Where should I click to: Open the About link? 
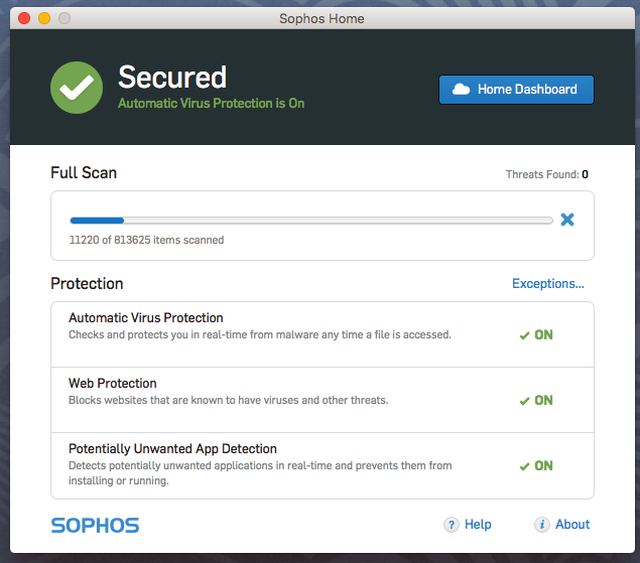pyautogui.click(x=572, y=524)
